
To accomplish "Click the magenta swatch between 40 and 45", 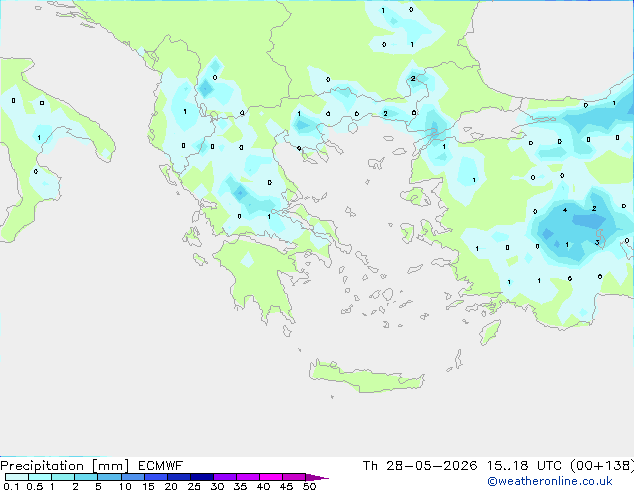I will [271, 477].
